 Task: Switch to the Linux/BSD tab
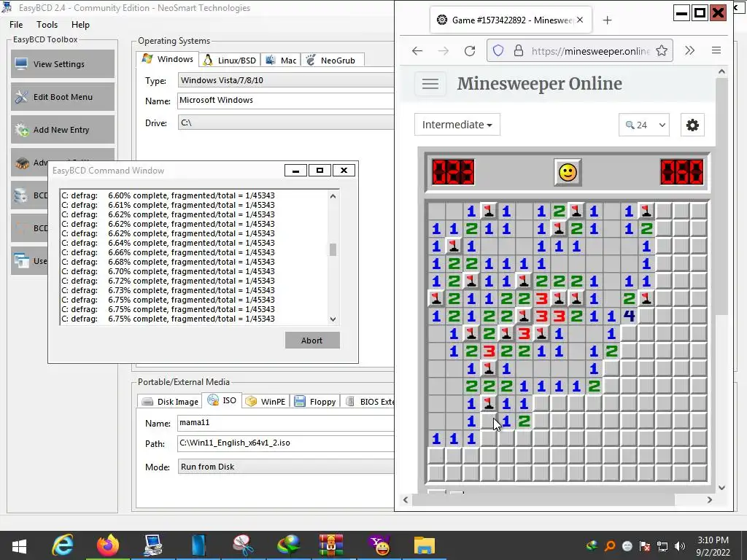click(x=230, y=61)
